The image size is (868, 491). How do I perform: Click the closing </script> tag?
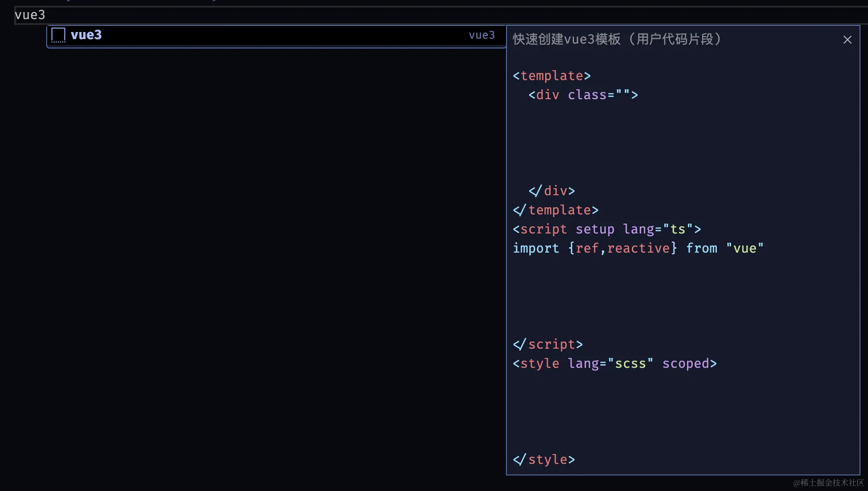548,344
